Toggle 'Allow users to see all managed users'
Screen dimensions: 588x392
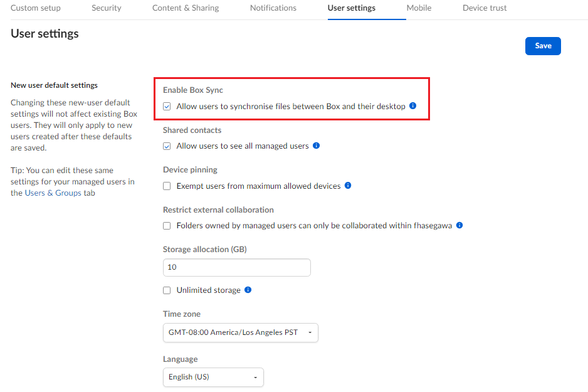click(x=167, y=146)
